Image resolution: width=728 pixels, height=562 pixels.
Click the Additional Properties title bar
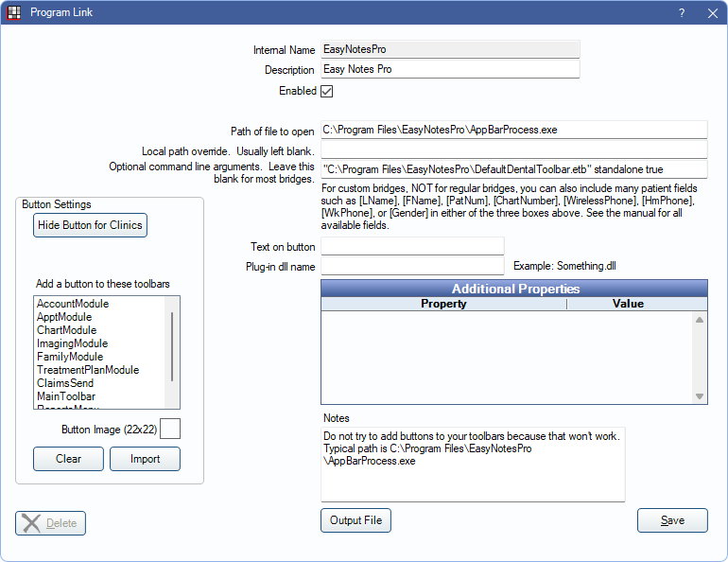click(x=514, y=289)
